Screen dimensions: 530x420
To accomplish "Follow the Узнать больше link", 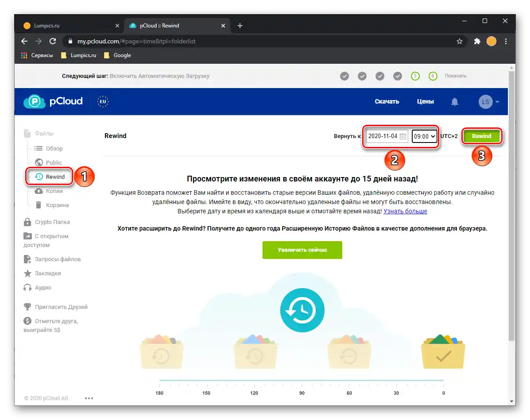I will (x=405, y=211).
